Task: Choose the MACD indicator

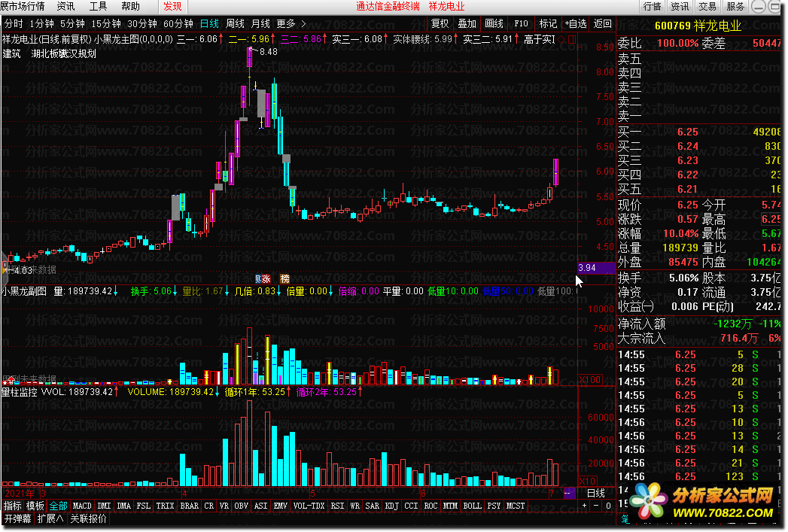Action: coord(82,506)
